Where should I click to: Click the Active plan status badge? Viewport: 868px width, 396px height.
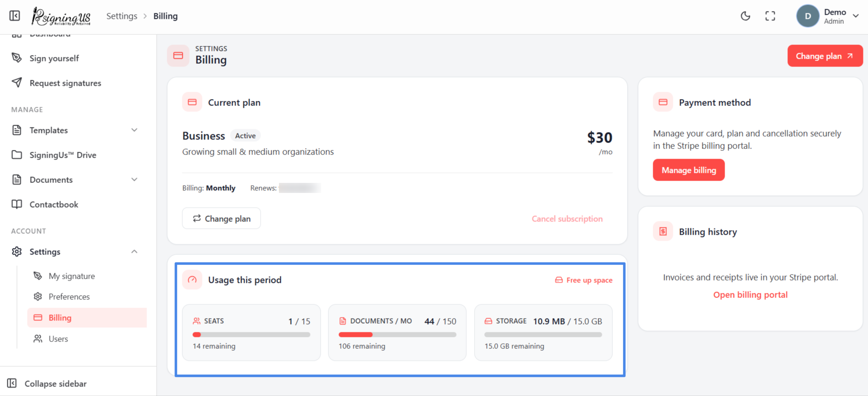[x=246, y=136]
